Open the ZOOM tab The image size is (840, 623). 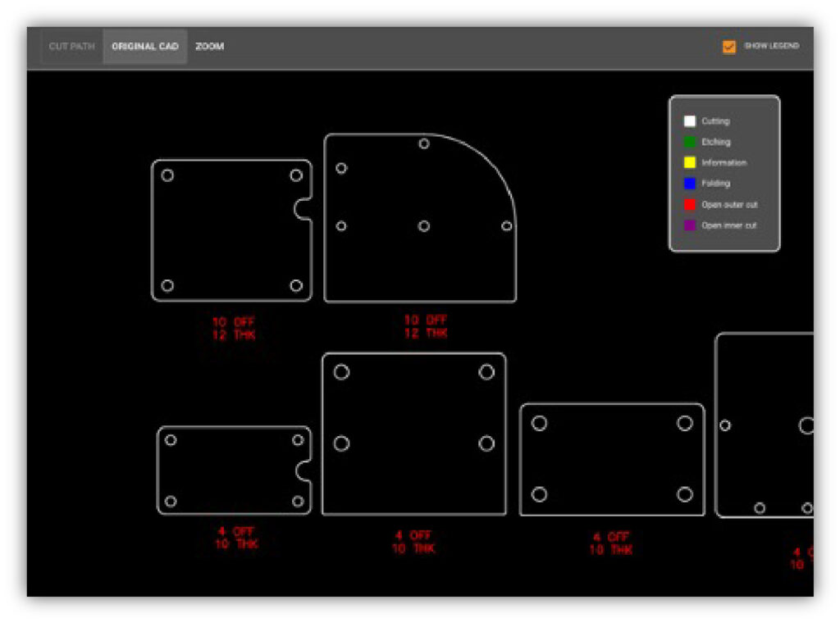[209, 47]
